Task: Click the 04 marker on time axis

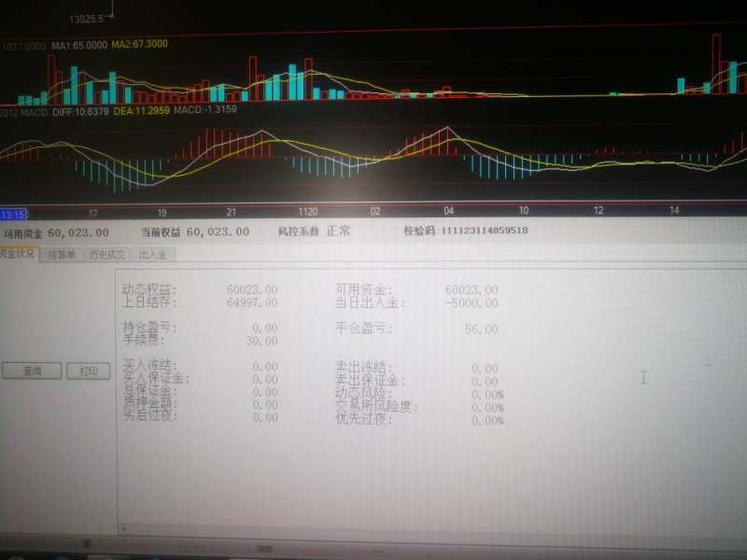Action: pyautogui.click(x=448, y=211)
